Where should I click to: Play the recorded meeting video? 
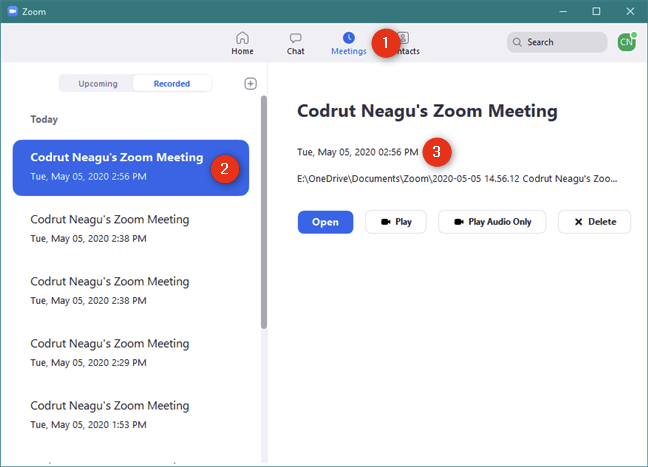coord(395,222)
